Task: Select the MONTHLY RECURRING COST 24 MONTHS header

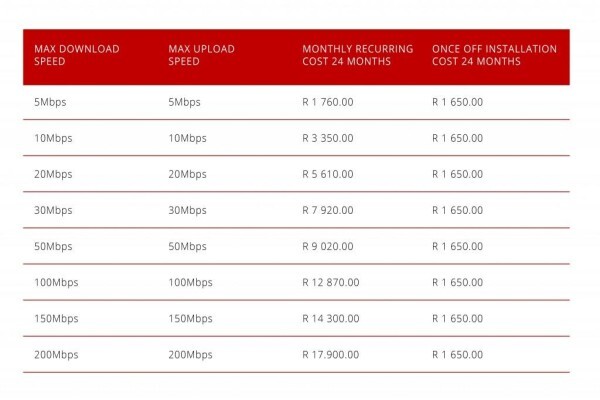Action: (357, 55)
